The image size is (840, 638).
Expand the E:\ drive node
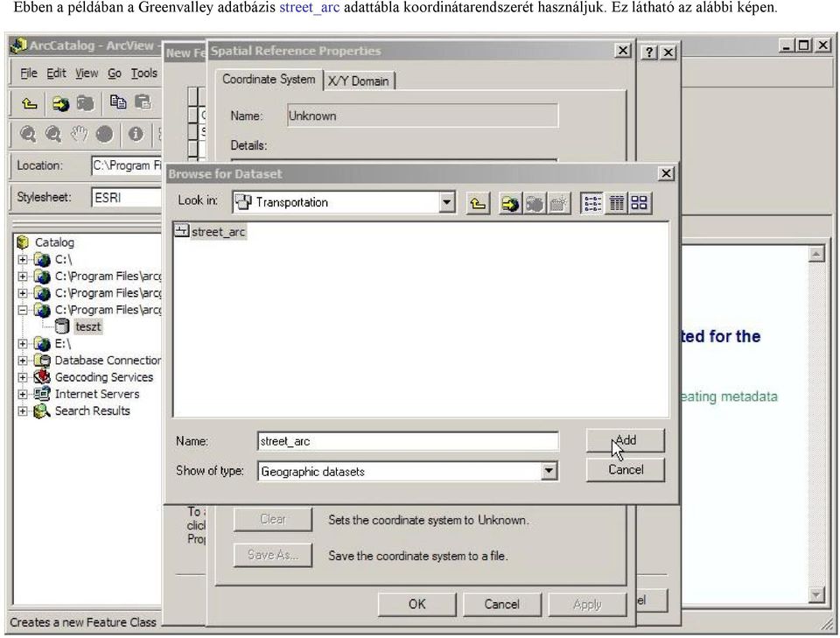23,343
